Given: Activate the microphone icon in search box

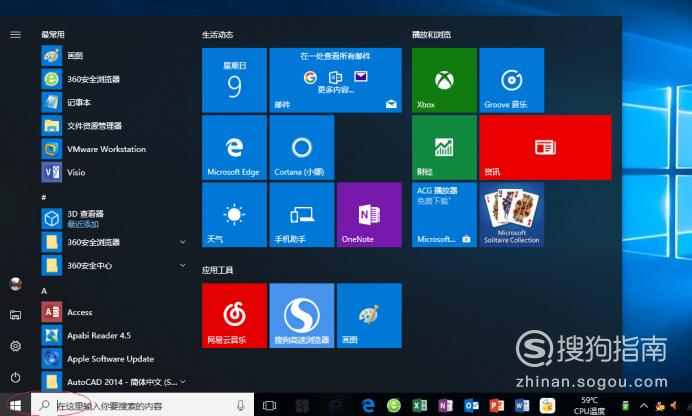Looking at the screenshot, I should click(241, 405).
